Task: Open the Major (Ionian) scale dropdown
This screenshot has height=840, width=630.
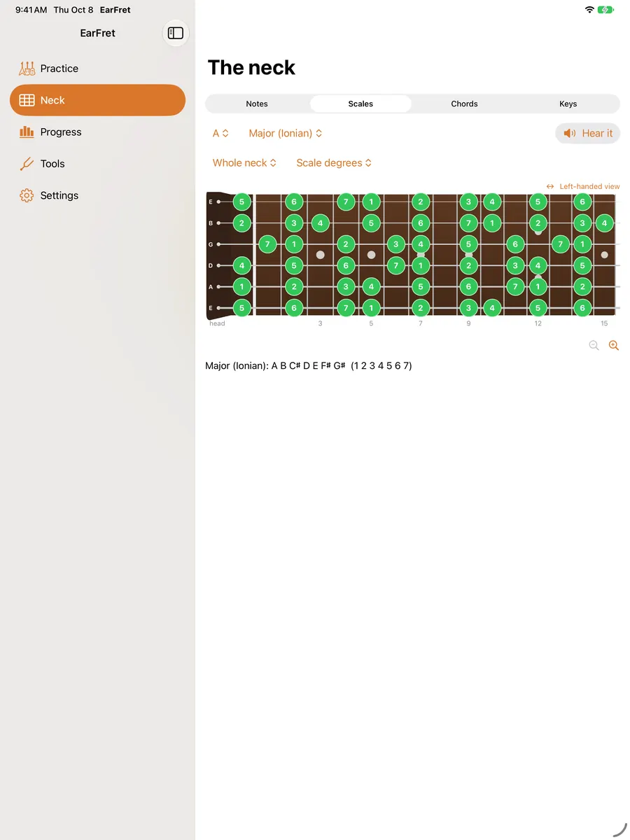Action: pyautogui.click(x=286, y=133)
